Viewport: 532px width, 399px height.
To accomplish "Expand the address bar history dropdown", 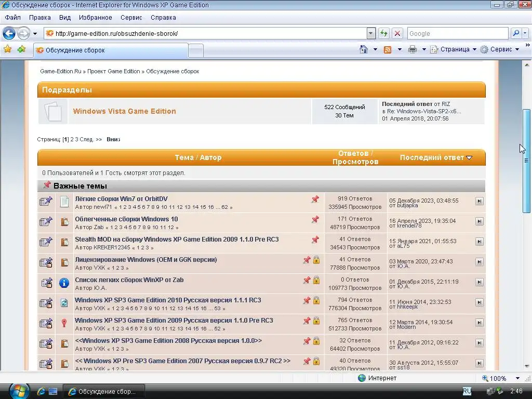I will coord(371,33).
